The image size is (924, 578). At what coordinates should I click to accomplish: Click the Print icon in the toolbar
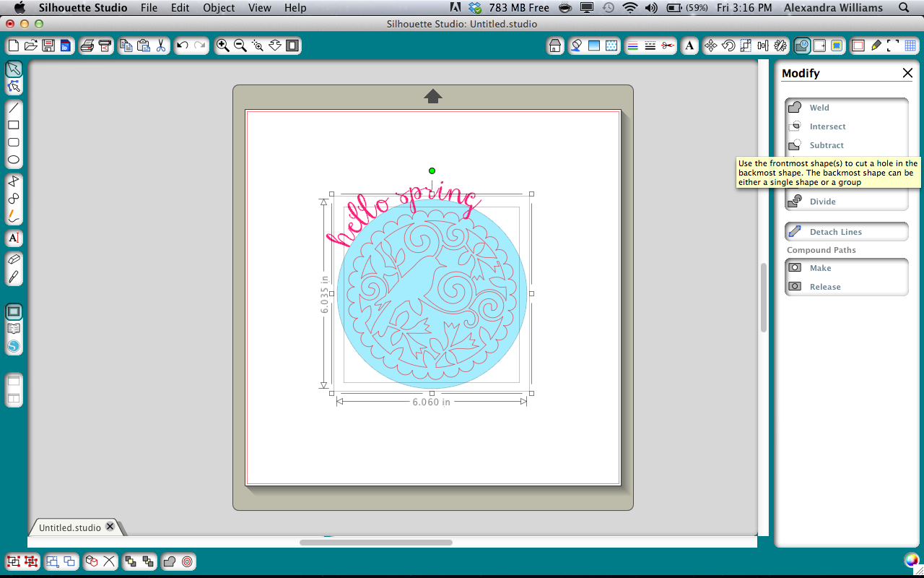click(87, 46)
